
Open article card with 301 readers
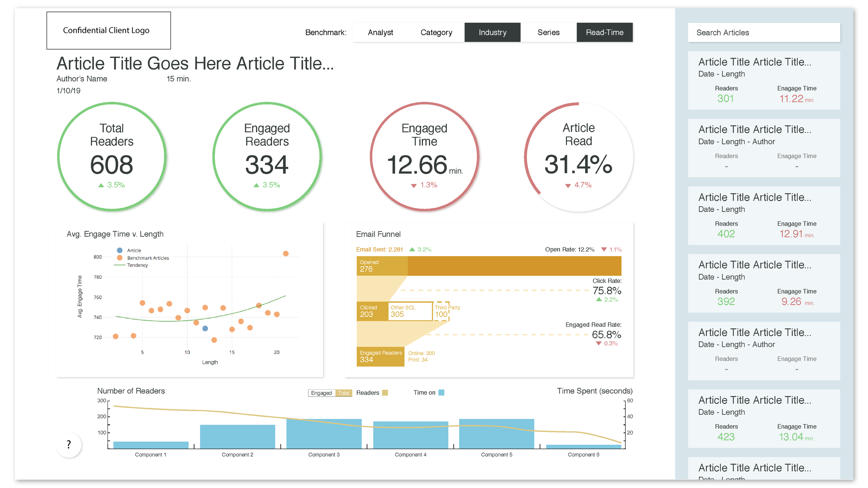(x=764, y=81)
